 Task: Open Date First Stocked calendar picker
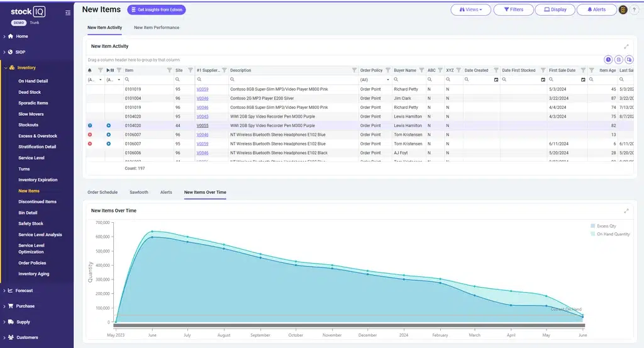[x=543, y=80]
